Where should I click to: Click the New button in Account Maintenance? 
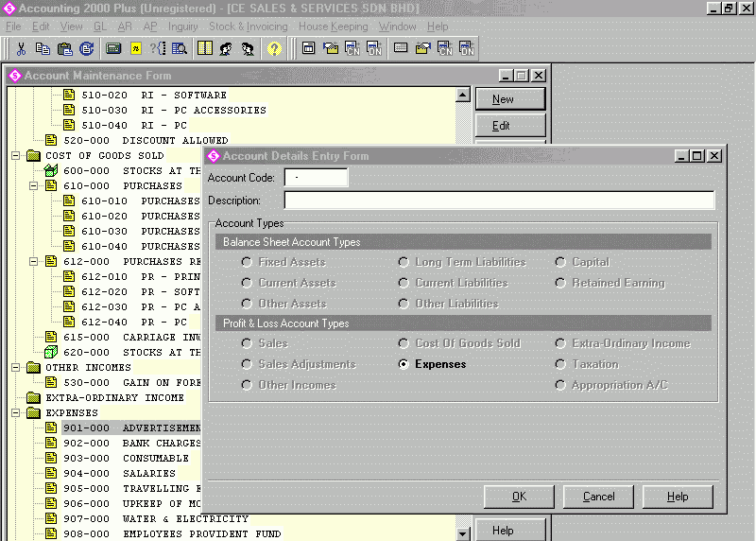510,99
